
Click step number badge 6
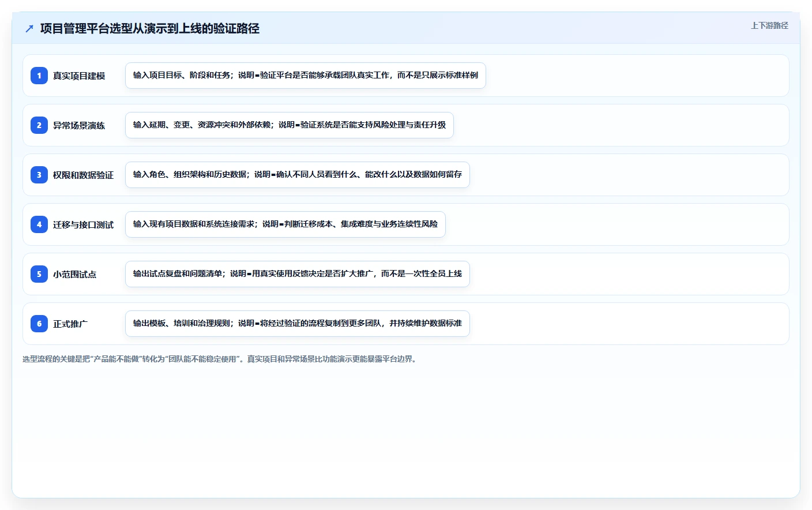[x=39, y=324]
